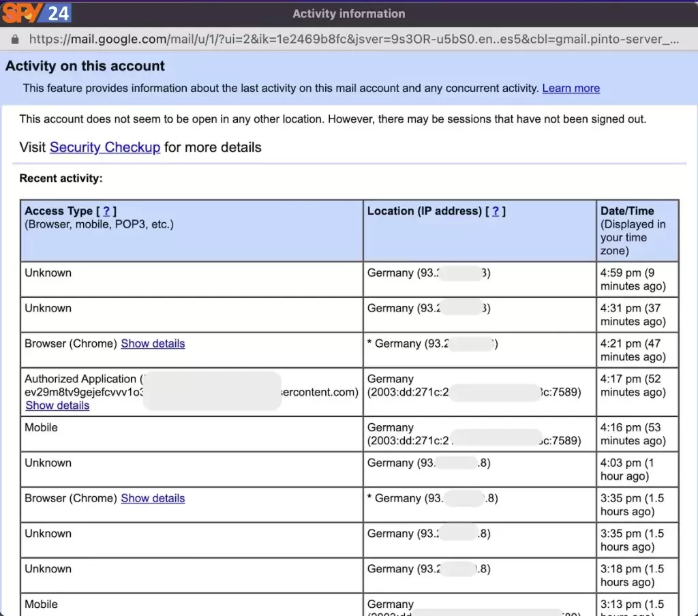Select the '4:59 pm (9 minutes ago)' cell
Image resolution: width=698 pixels, height=616 pixels.
pos(637,279)
